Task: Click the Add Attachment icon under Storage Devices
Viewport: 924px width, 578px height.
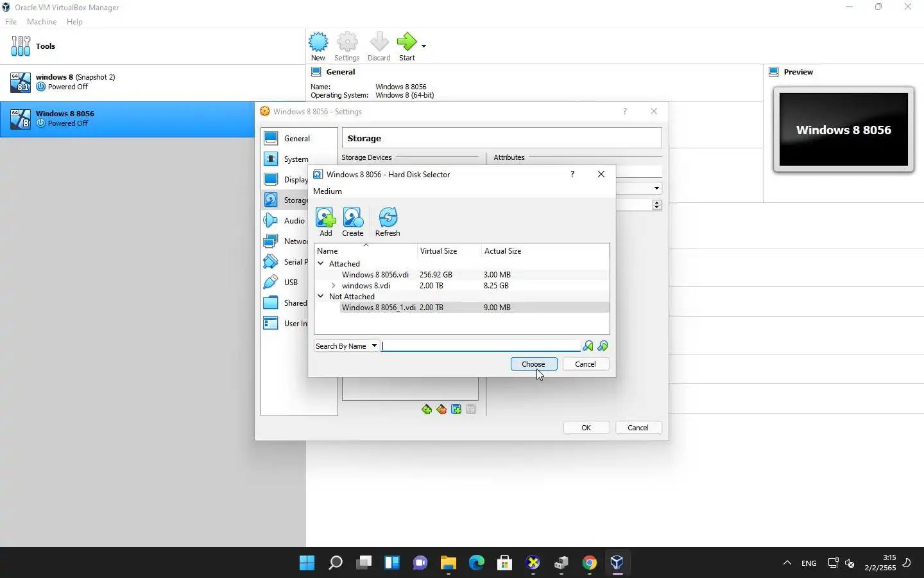Action: click(456, 410)
